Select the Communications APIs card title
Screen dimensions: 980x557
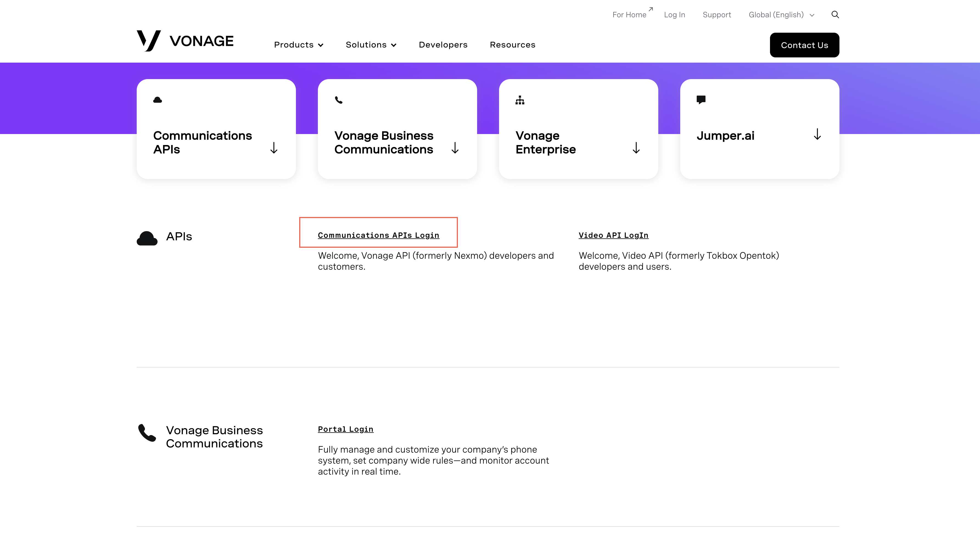point(202,142)
